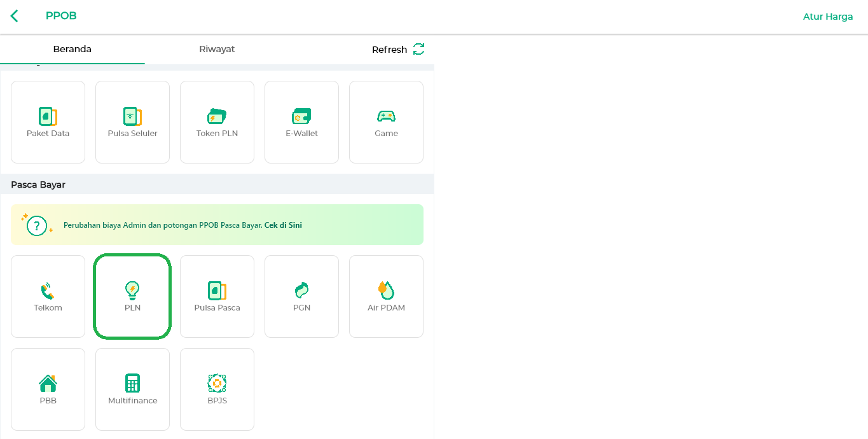Switch to the Riwayat tab
Viewport: 868px width, 439px height.
click(x=217, y=49)
